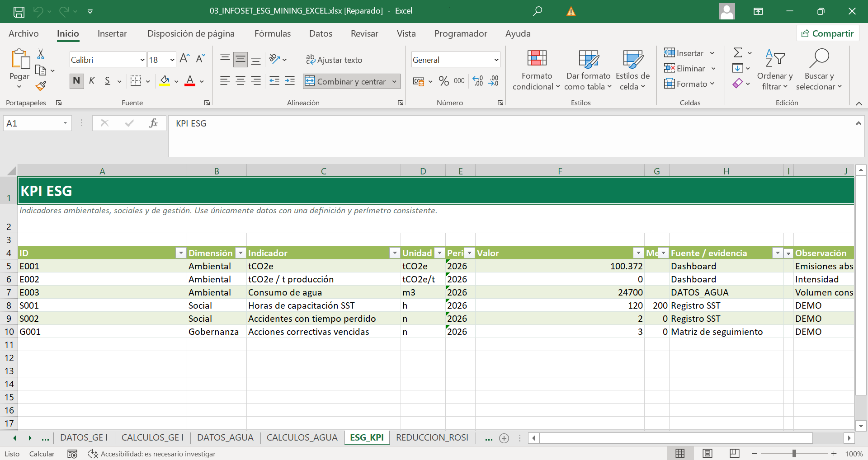Click the insert function fx icon

pyautogui.click(x=153, y=123)
